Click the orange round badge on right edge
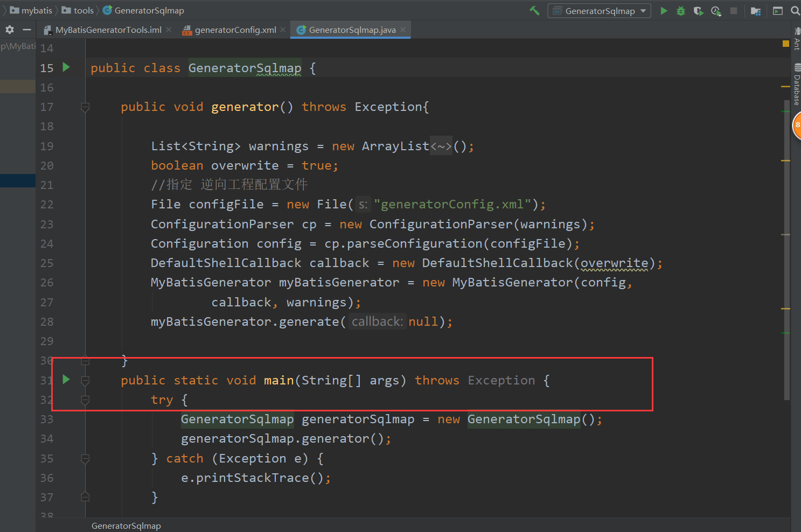 coord(797,125)
